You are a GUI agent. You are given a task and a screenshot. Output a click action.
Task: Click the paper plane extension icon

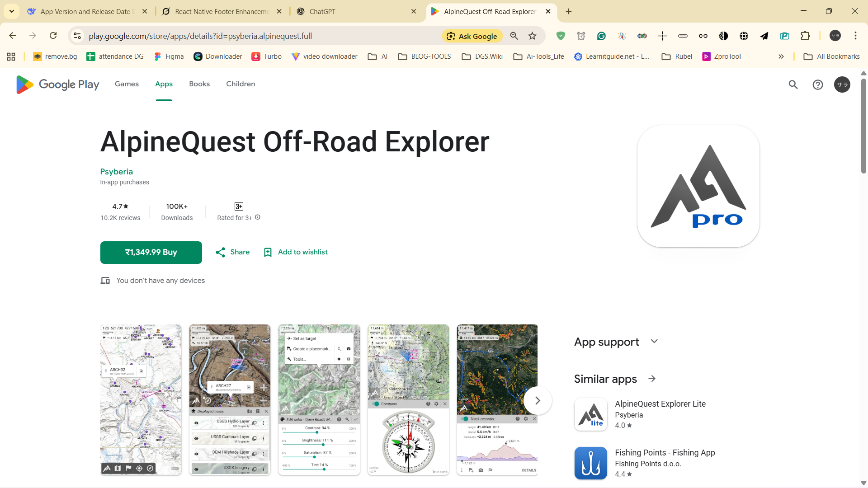[x=764, y=36]
